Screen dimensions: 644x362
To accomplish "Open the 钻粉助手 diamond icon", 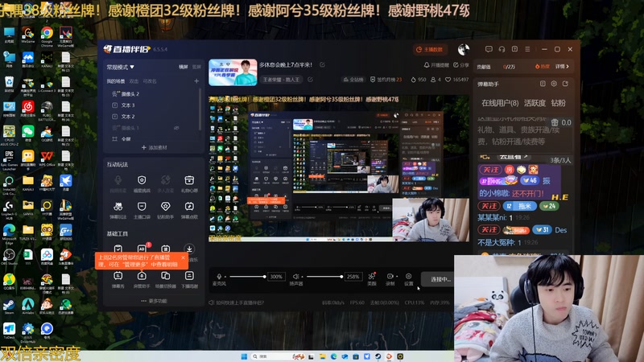I will (166, 207).
